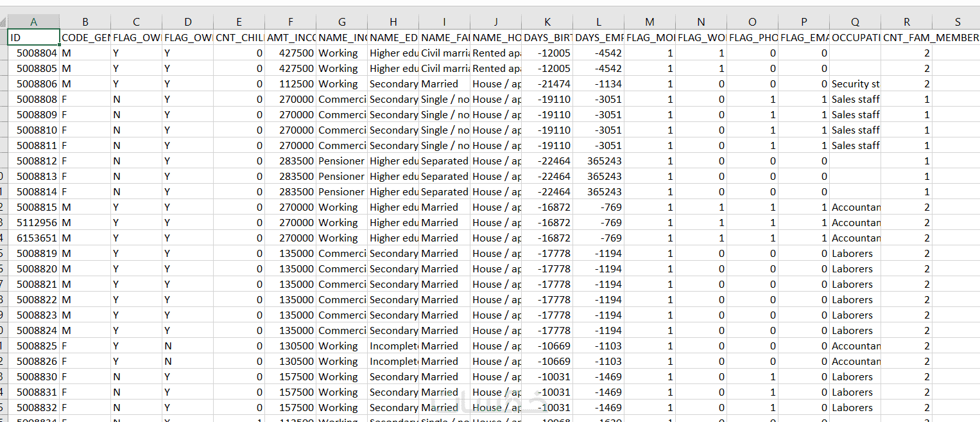Click 'Sales staff' in row 5008810

point(855,130)
